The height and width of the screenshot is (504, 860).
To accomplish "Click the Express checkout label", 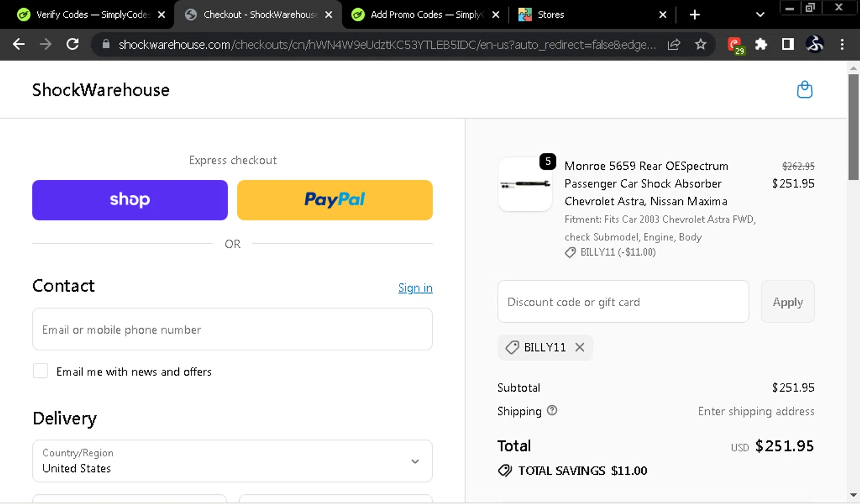I will click(x=233, y=161).
